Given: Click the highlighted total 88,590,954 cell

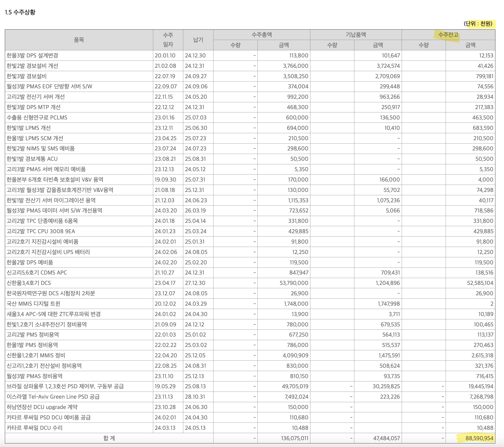Looking at the screenshot, I should click(479, 438).
